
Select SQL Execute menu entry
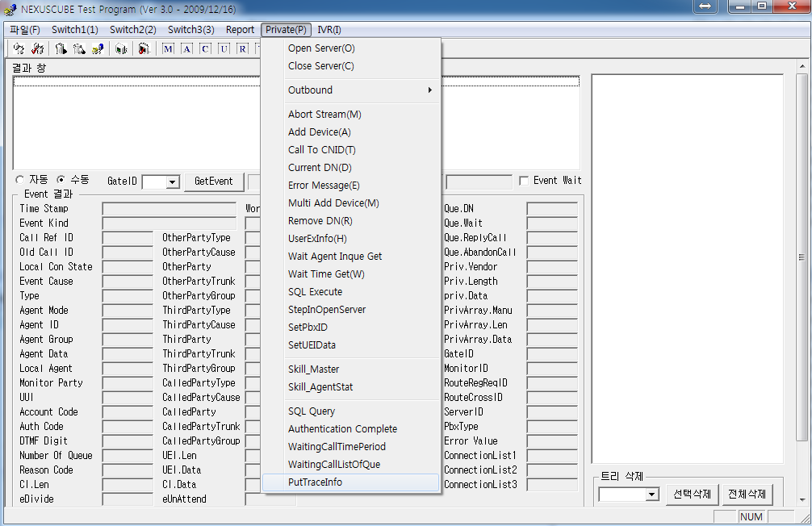point(352,291)
